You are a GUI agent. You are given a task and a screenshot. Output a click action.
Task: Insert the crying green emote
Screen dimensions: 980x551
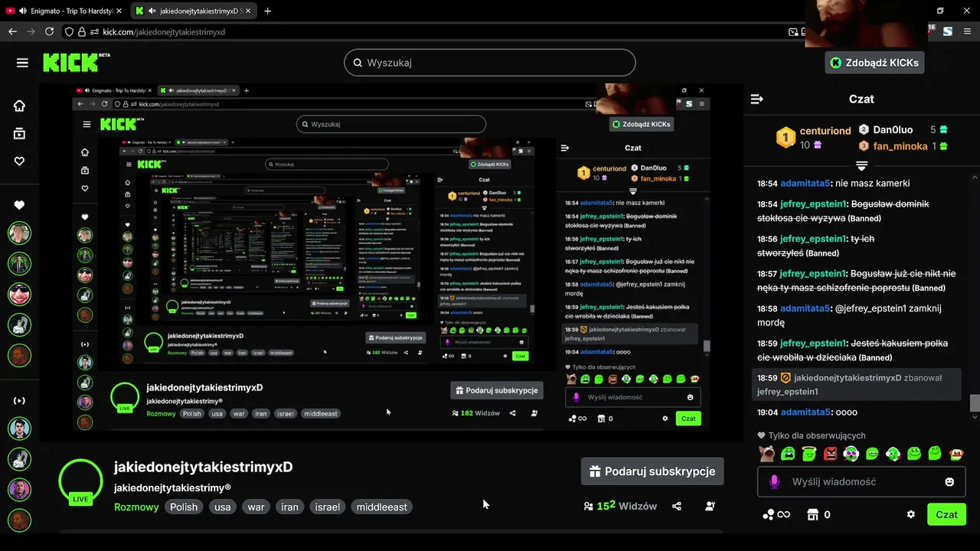(x=788, y=454)
